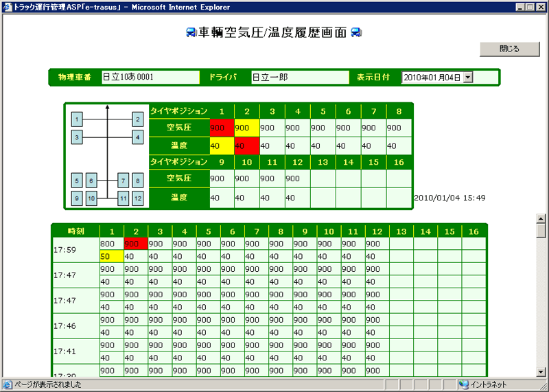Viewport: 549px width, 392px height.
Task: Click the scrollbar up arrow
Action: coord(541,218)
